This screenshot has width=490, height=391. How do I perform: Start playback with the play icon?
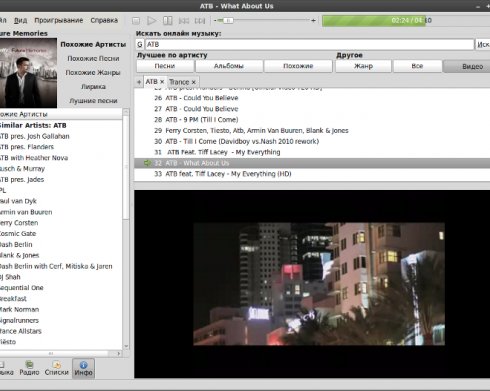coord(152,21)
